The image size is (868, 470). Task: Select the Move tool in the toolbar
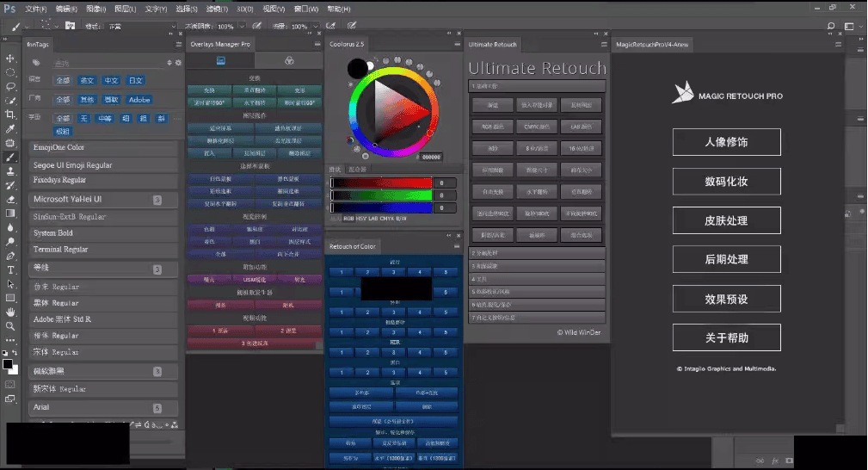(x=11, y=59)
